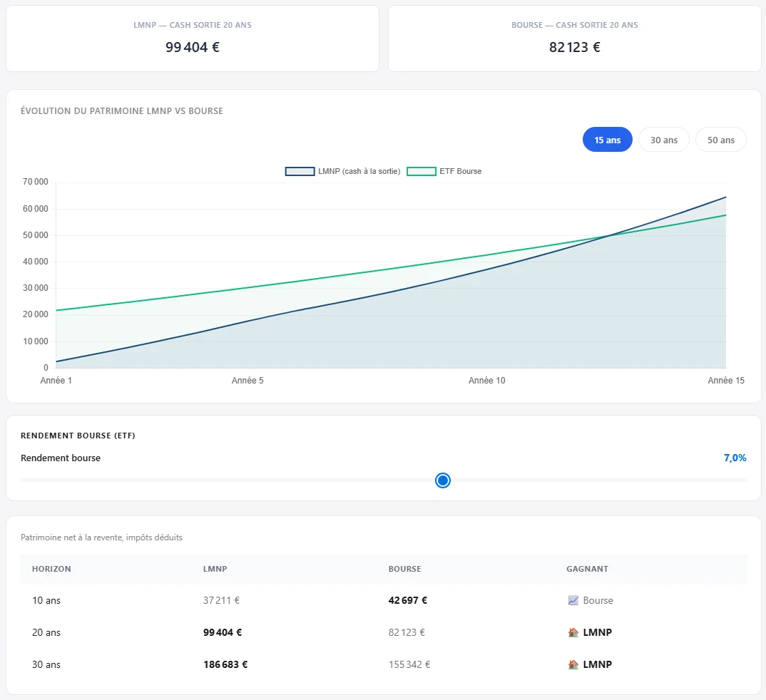Screen dimensions: 766x700
Task: Click the Bourse cash sortie 82 123 € card
Action: (x=575, y=38)
